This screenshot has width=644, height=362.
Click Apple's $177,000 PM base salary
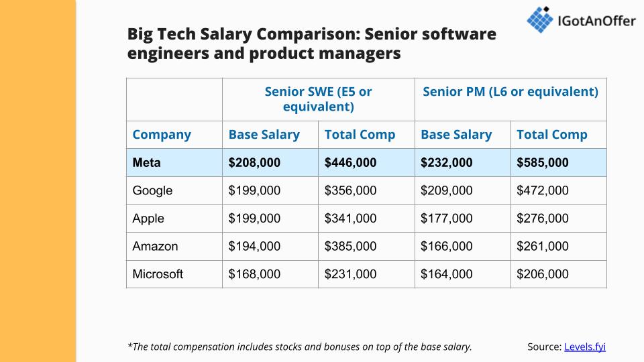[446, 219]
